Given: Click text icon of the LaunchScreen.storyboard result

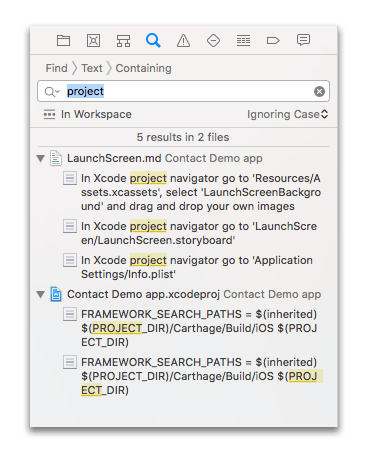Looking at the screenshot, I should click(70, 226).
